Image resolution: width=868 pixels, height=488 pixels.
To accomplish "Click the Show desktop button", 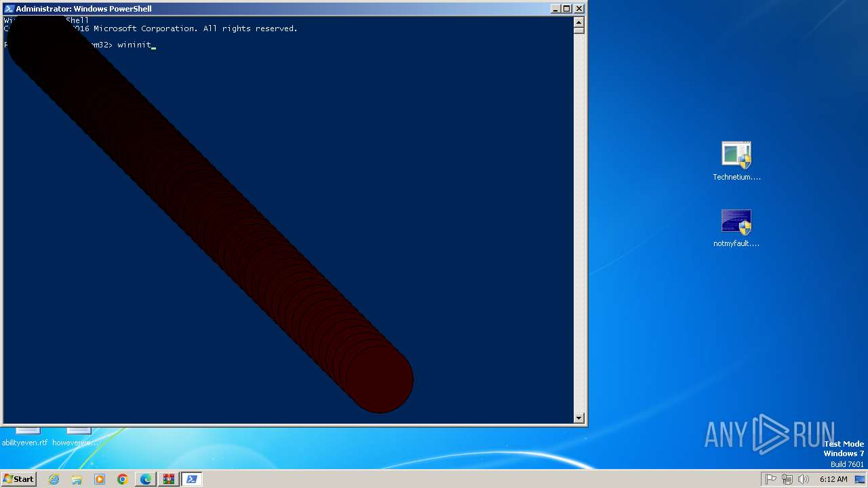I will tap(860, 479).
